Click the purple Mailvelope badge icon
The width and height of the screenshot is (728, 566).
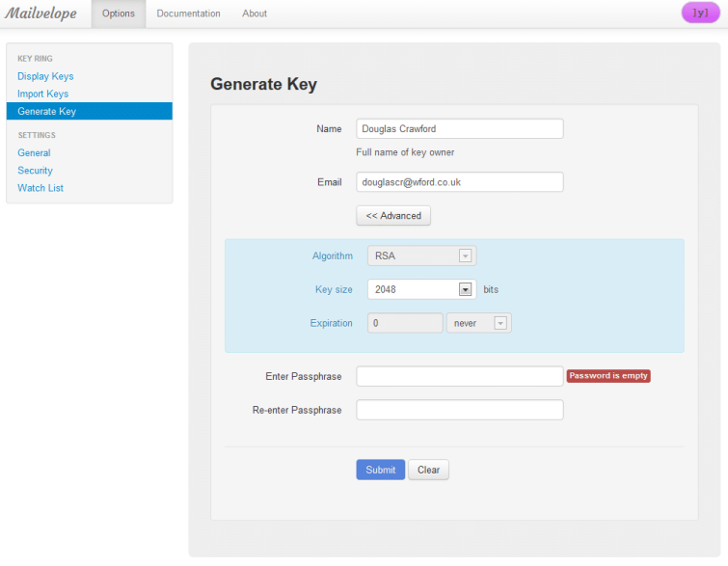(701, 13)
